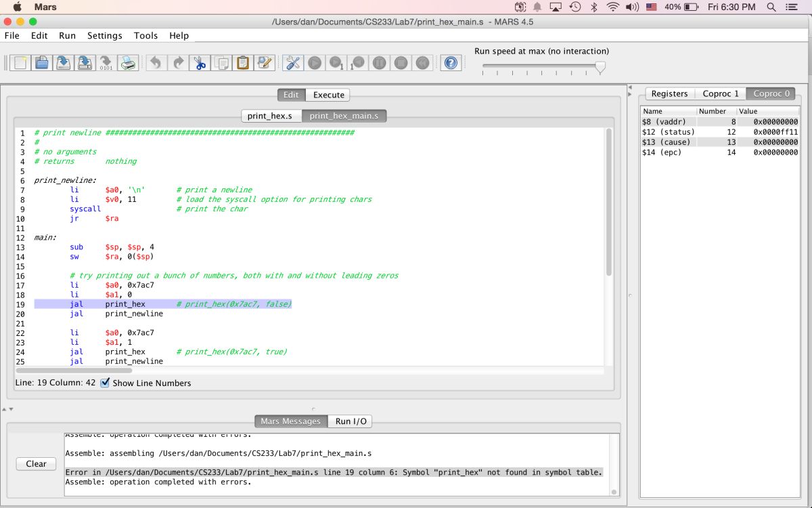Open Help using the blue question mark icon
Viewport: 812px width, 508px height.
click(451, 63)
